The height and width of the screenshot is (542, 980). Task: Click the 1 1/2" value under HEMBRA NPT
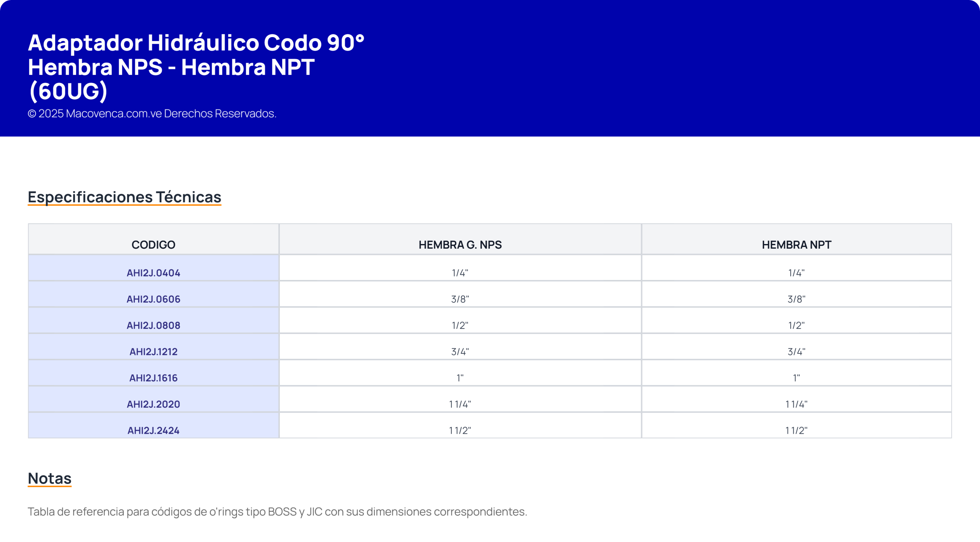coord(796,430)
